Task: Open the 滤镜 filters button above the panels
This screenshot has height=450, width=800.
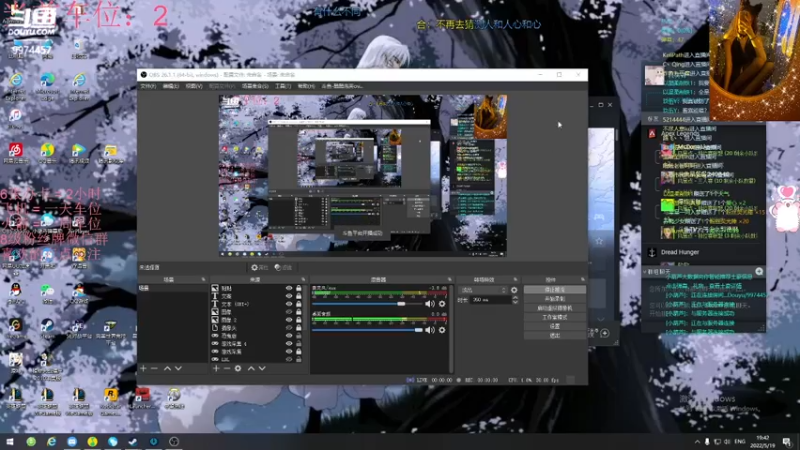Action: pyautogui.click(x=283, y=267)
